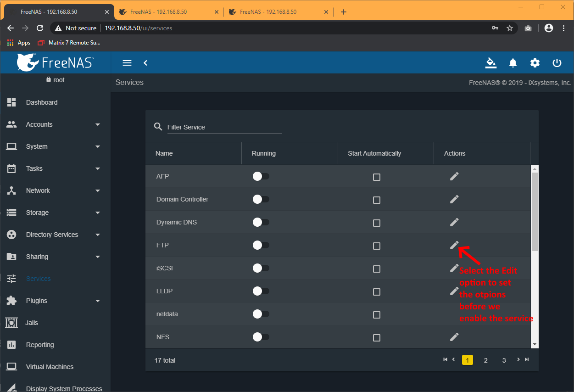Go to the last page of services
Screen dimensions: 574x392
[x=527, y=359]
